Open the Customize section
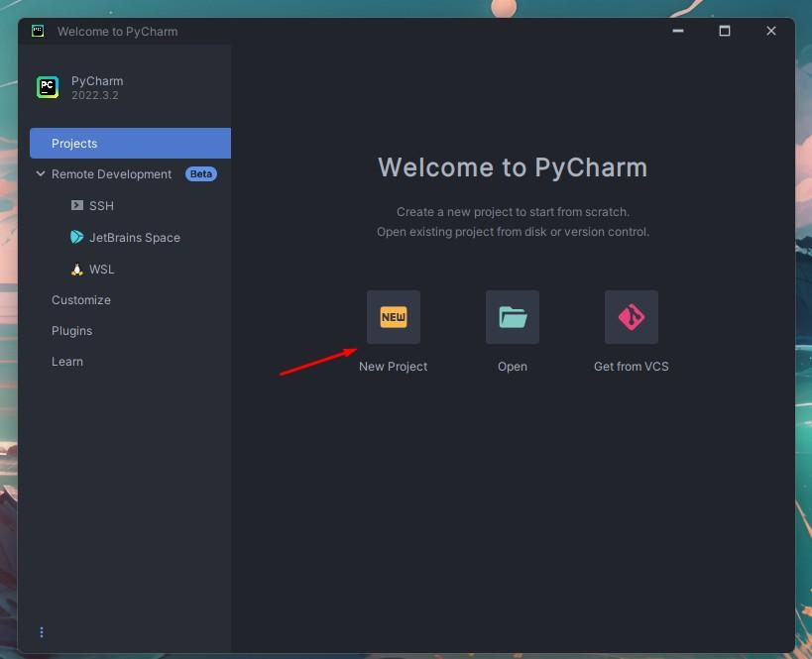Screen dimensions: 812x659 (80, 299)
